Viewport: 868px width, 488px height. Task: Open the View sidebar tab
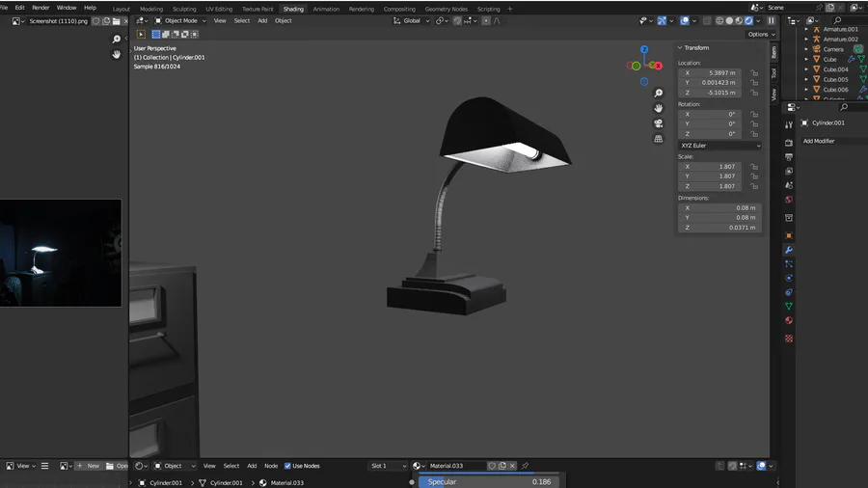tap(773, 94)
